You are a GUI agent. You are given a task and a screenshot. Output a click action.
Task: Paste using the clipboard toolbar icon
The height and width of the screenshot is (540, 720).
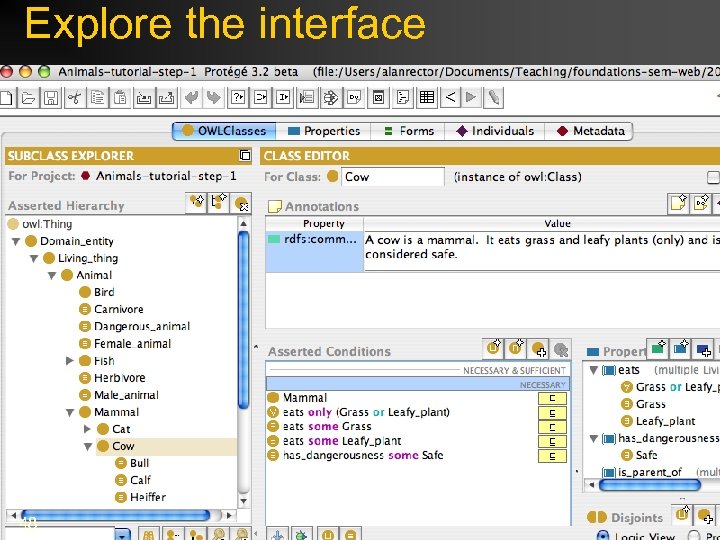tap(120, 98)
